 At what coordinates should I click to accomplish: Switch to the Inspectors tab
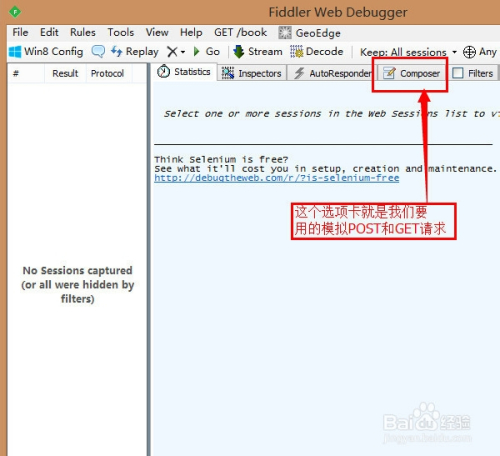252,73
